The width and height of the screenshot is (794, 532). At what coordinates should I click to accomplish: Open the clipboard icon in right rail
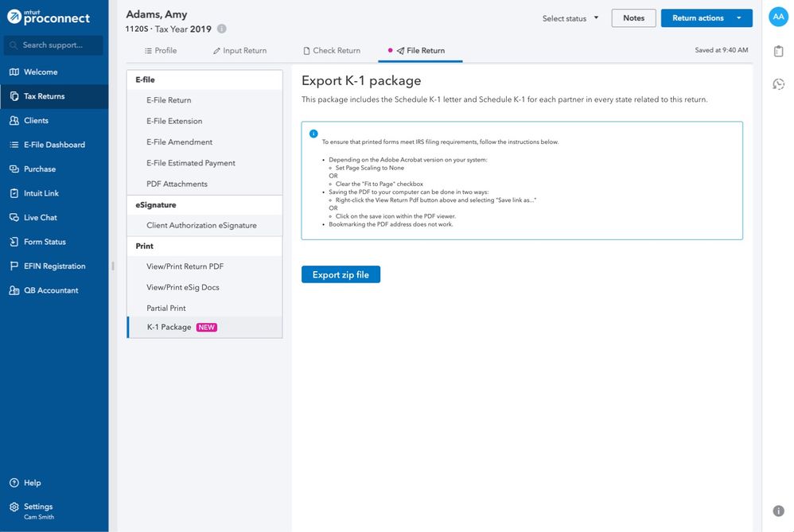778,51
